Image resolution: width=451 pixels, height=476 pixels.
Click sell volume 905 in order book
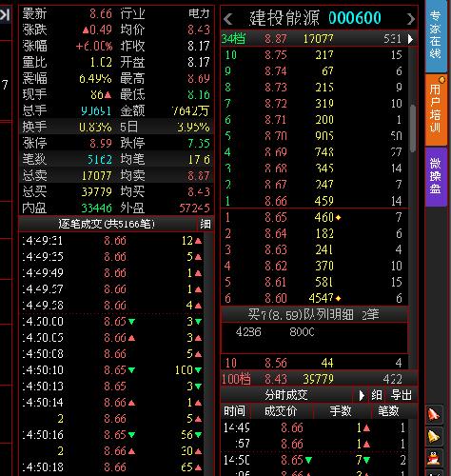click(x=324, y=136)
